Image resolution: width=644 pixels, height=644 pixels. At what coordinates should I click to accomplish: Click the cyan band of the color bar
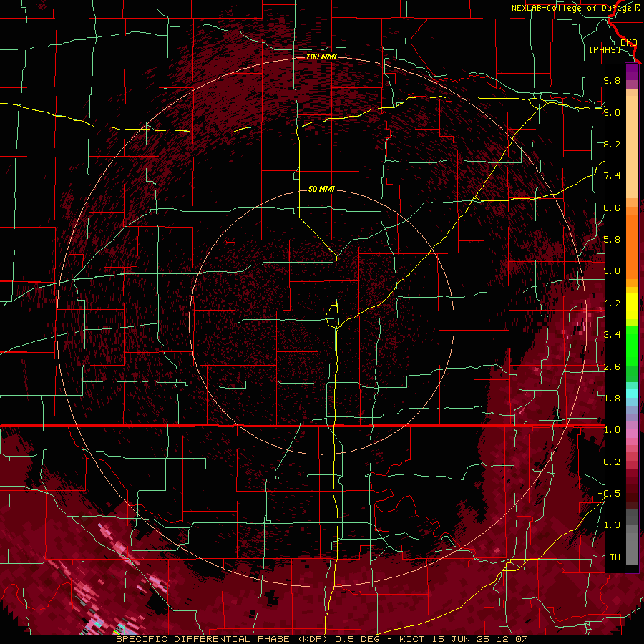click(x=632, y=394)
